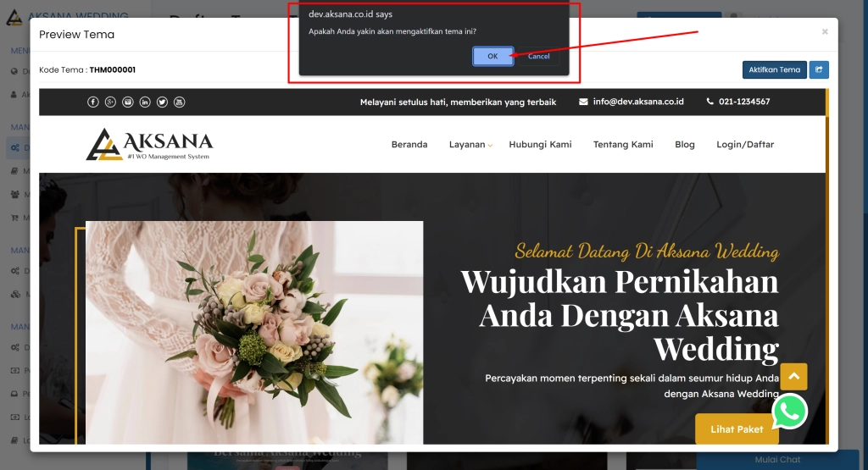Expand the Layanan dropdown menu
868x470 pixels.
470,144
